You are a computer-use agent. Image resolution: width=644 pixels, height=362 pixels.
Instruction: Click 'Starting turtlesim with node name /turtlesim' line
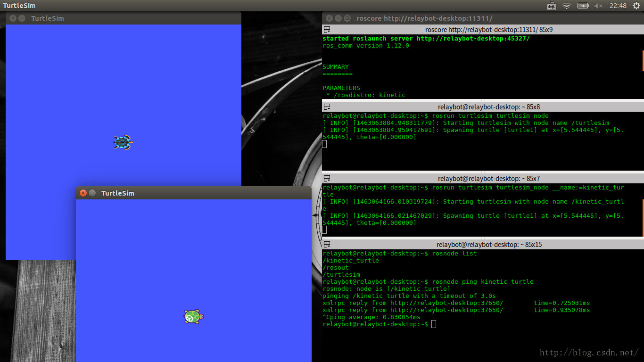click(x=466, y=123)
